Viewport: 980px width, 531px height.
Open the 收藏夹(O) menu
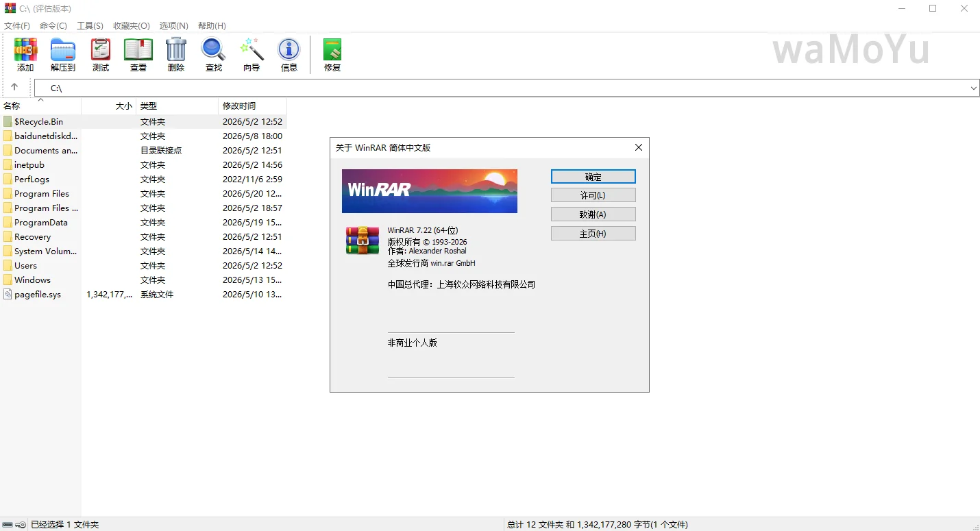click(132, 25)
